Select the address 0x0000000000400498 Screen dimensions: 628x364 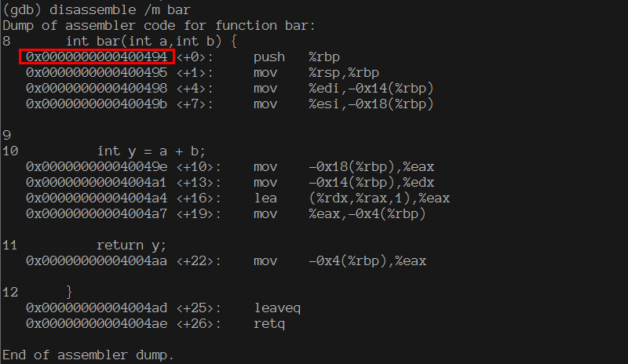(x=97, y=88)
